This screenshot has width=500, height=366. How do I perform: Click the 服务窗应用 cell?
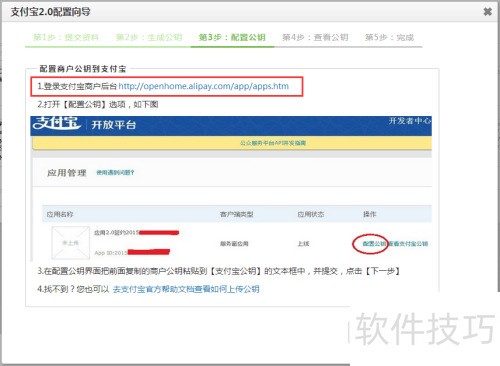click(234, 244)
